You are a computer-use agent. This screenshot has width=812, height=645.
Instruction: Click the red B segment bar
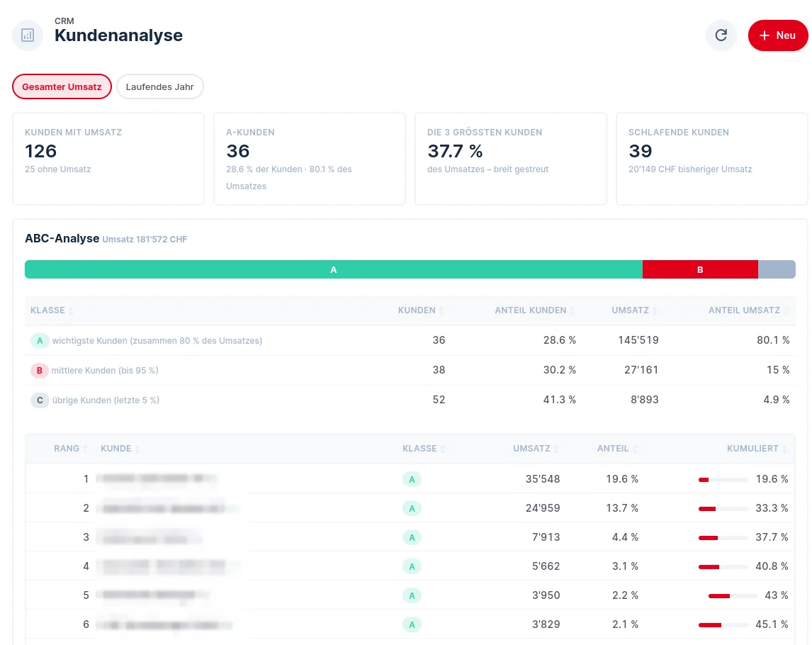pyautogui.click(x=700, y=269)
